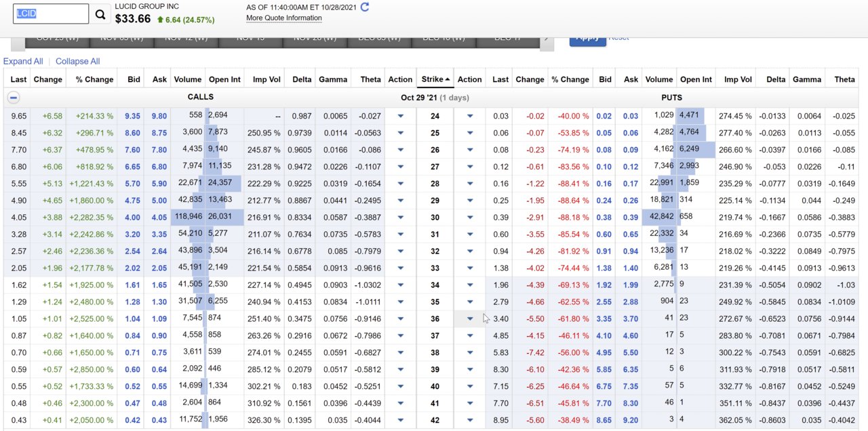Viewport: 868px width, 431px height.
Task: Click put ask 0.03 for strike 24
Action: pos(631,116)
